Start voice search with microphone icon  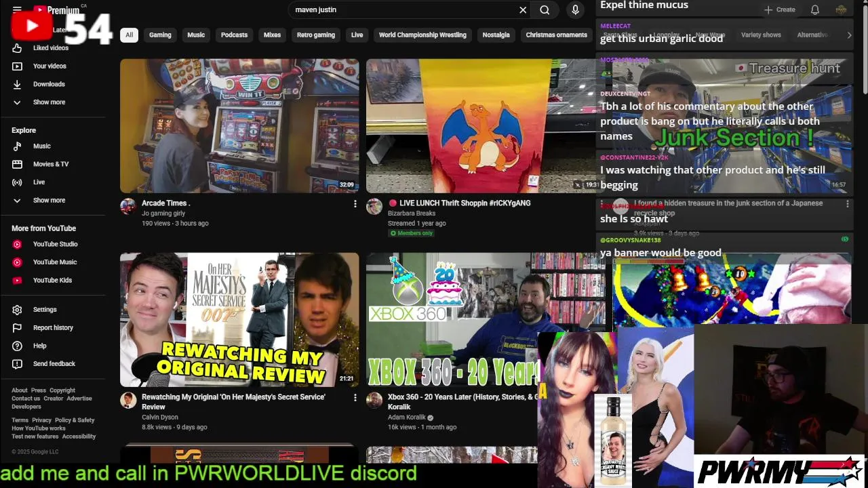point(575,9)
